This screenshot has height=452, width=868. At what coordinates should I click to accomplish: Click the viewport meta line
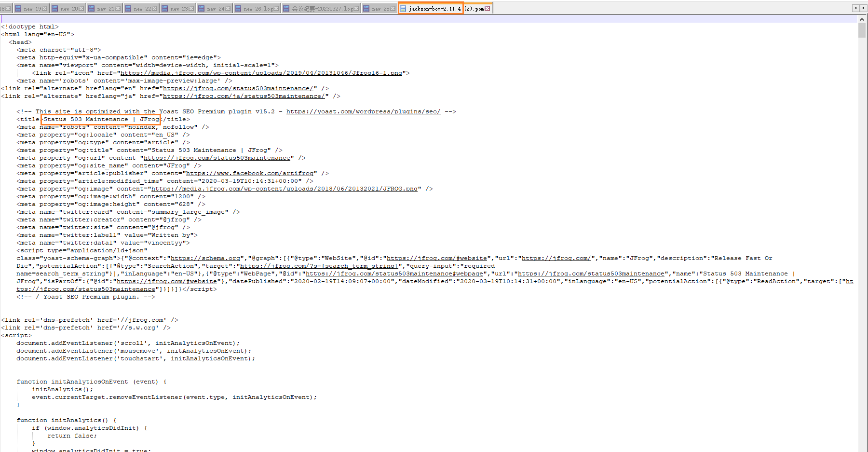click(x=148, y=66)
